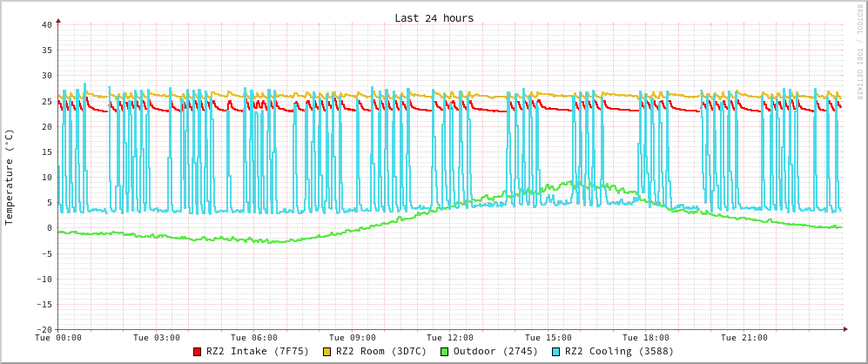Click the 'Tue 21:00' time axis label

[x=744, y=337]
